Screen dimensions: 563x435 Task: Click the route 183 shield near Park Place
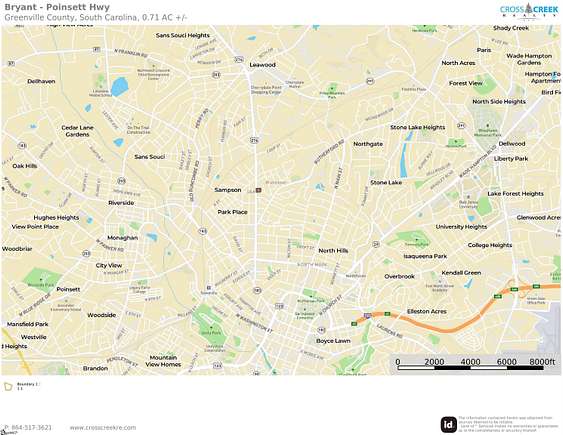[203, 231]
